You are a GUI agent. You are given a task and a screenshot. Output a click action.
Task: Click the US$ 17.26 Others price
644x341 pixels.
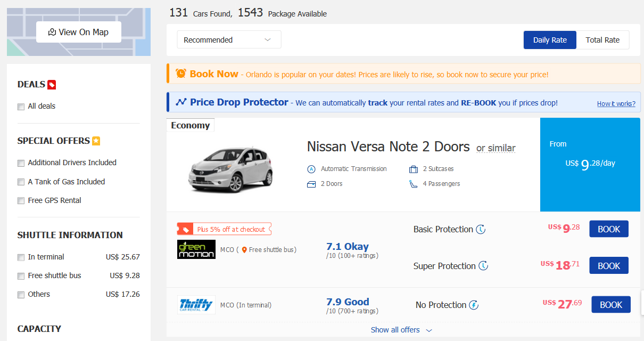(x=123, y=295)
